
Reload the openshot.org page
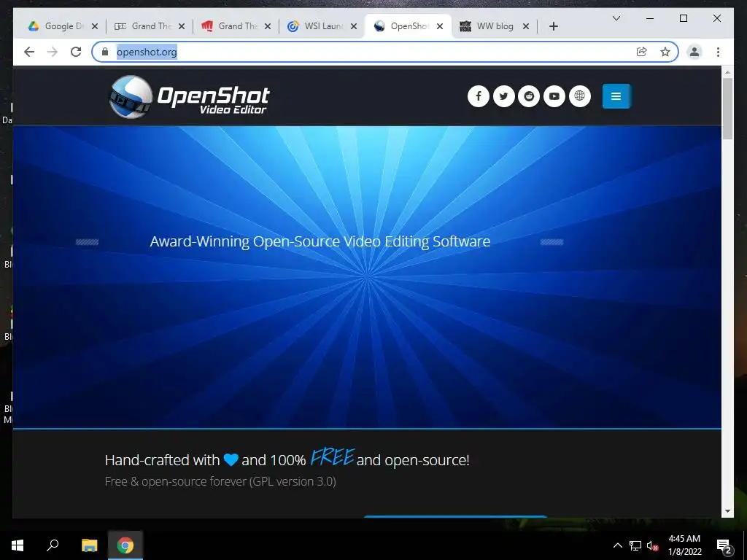click(76, 52)
